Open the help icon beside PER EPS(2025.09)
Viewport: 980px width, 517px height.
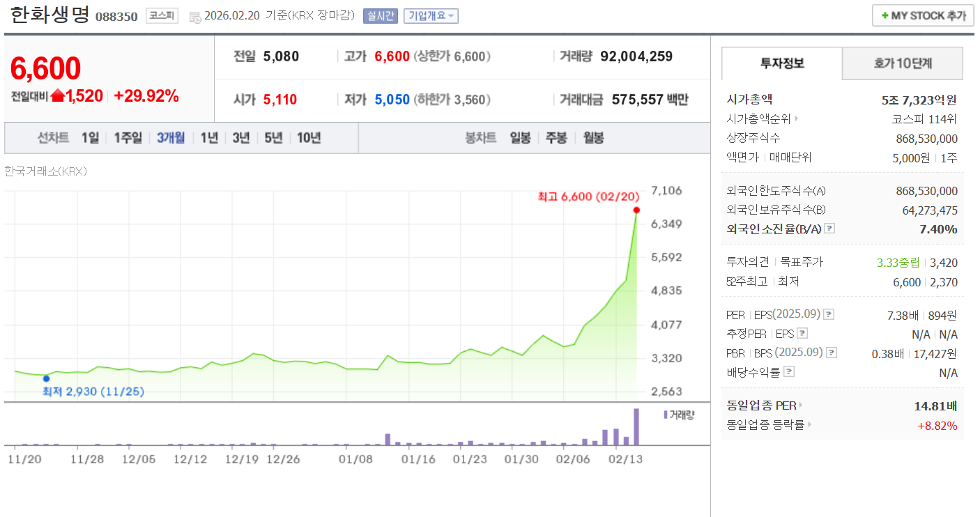pyautogui.click(x=829, y=315)
